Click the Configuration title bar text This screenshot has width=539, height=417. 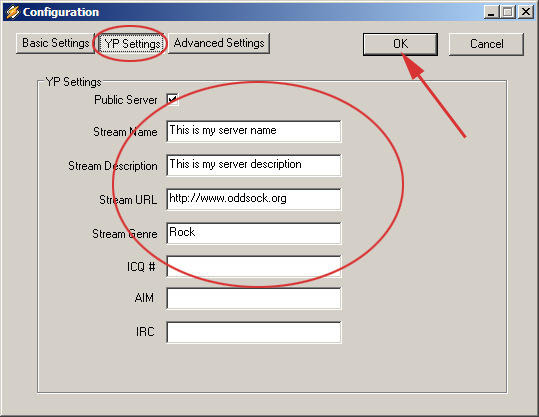[61, 12]
